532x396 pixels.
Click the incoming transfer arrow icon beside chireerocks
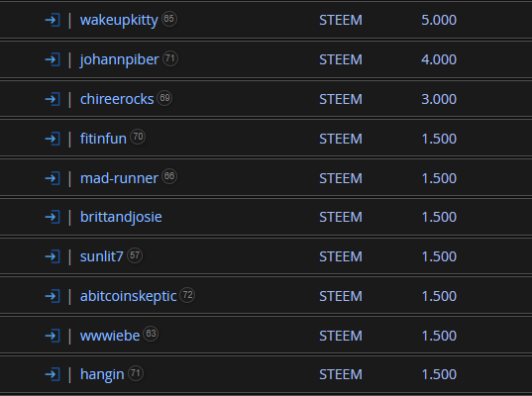(53, 99)
